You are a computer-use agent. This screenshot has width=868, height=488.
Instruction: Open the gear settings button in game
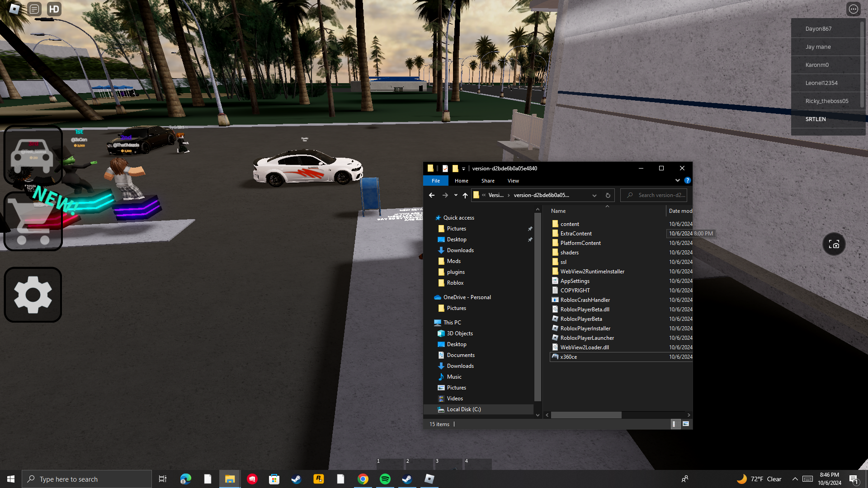click(x=33, y=295)
